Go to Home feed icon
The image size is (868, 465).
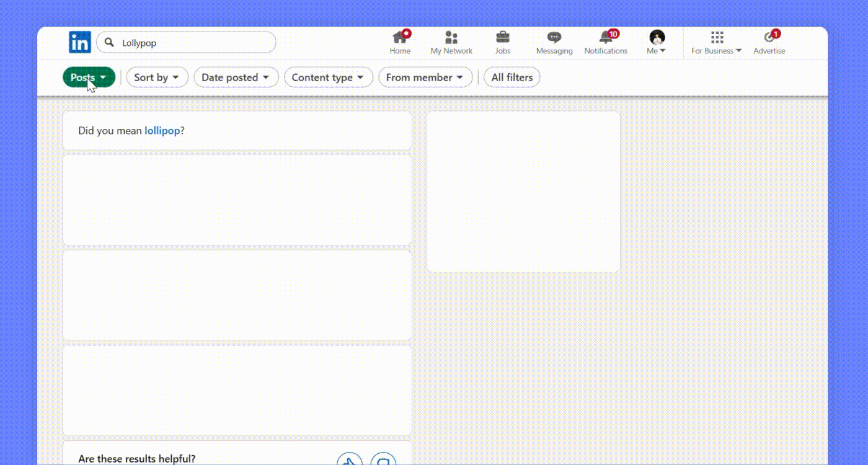400,38
